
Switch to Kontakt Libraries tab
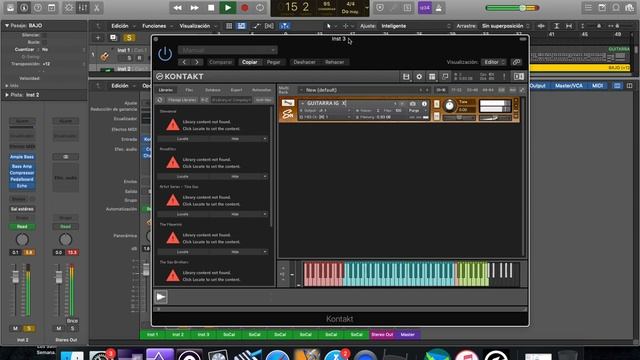(165, 90)
